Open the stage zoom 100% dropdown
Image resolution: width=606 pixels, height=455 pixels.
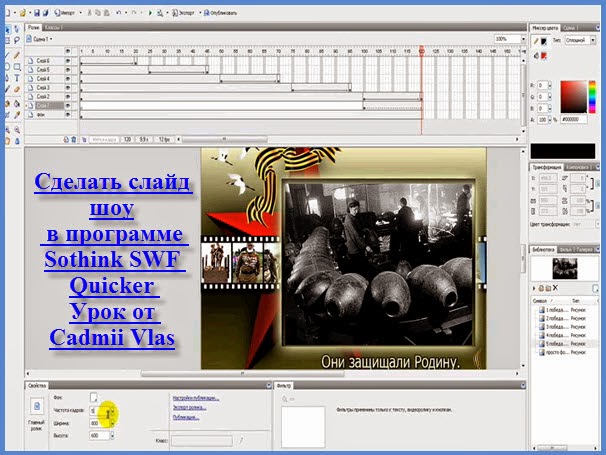(523, 39)
